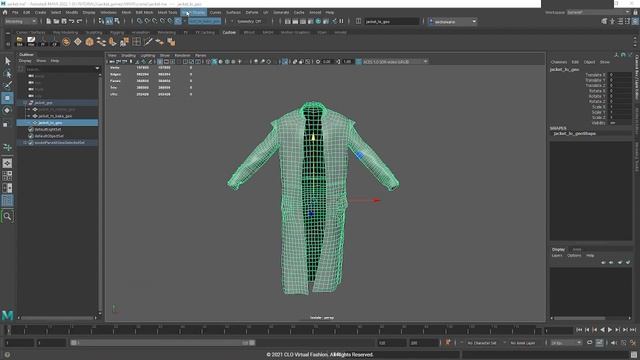Open the Modeling Toolkit icon at top right
This screenshot has height=360, width=640.
point(604,21)
